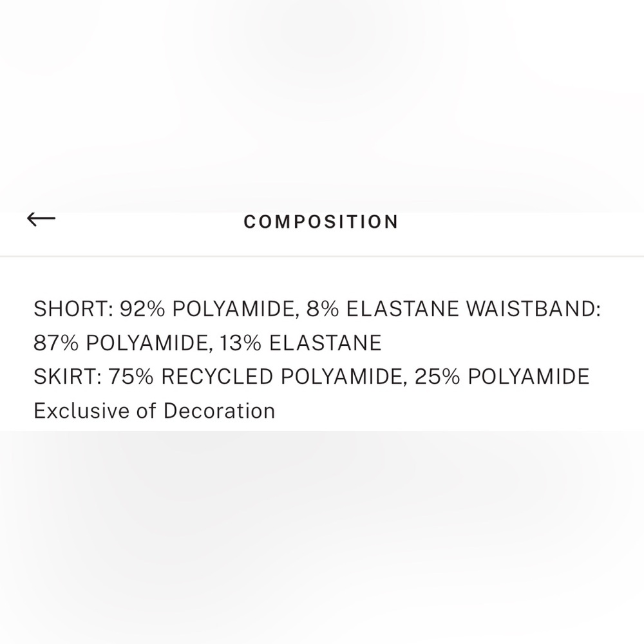
Task: Click the COMPOSITION header title
Action: tap(321, 222)
